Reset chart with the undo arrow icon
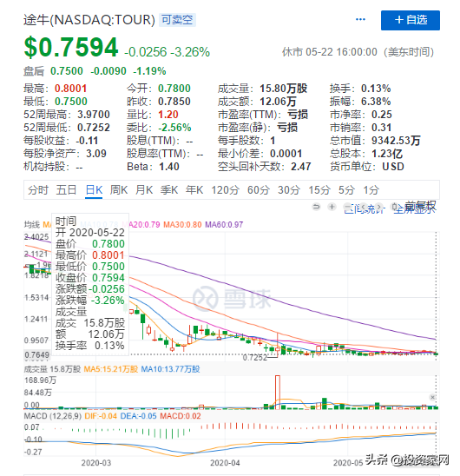The image size is (460, 476). pyautogui.click(x=316, y=207)
